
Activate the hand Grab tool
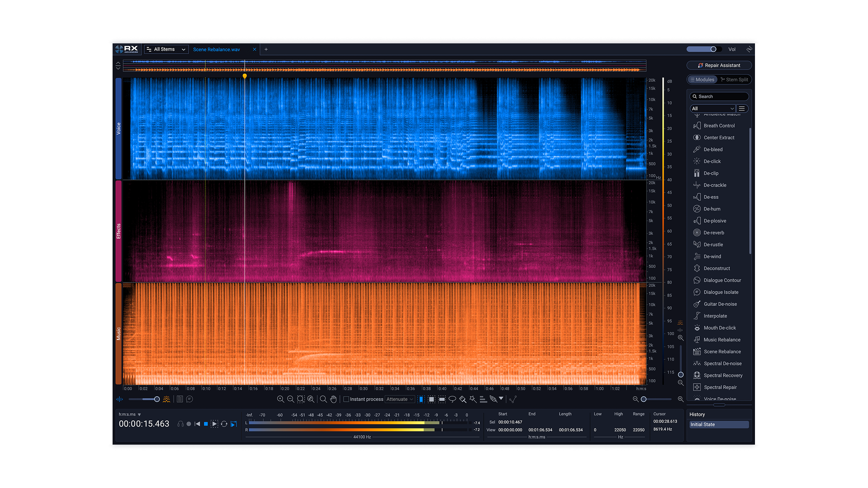[334, 399]
